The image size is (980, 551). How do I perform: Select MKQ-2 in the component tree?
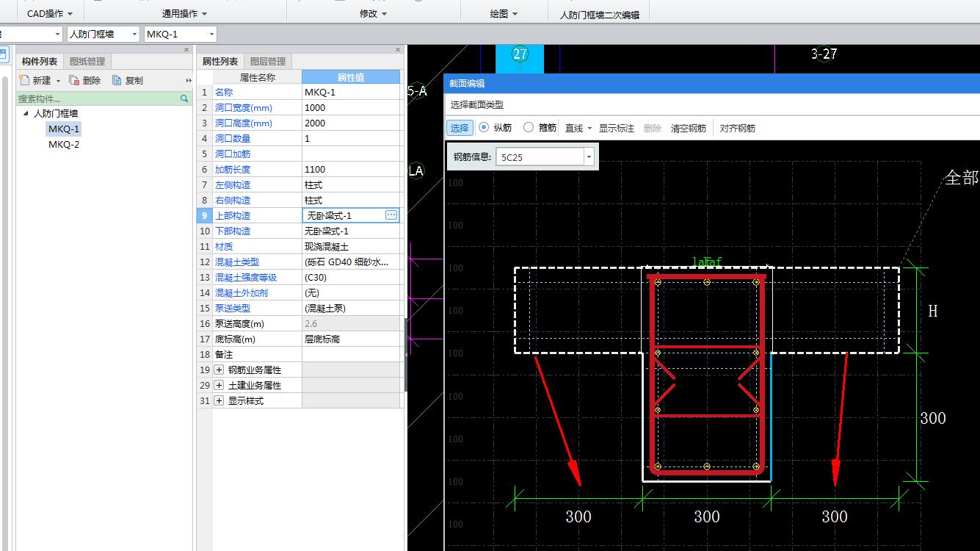tap(64, 144)
